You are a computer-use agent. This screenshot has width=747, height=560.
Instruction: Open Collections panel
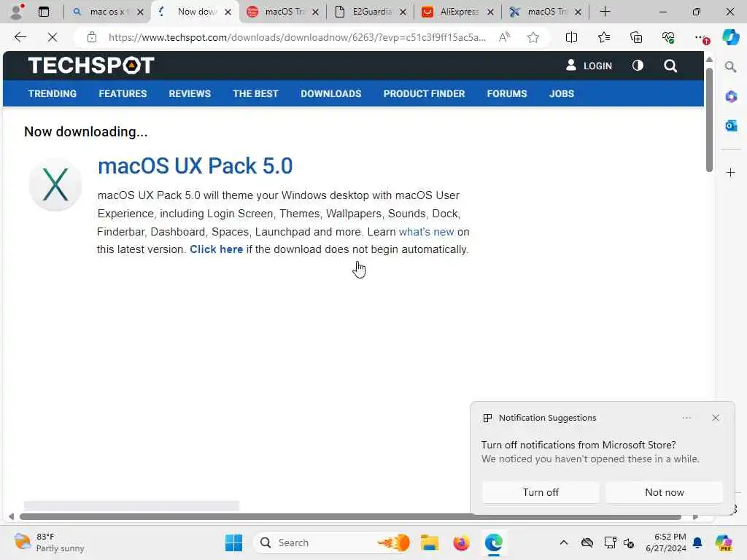[636, 37]
